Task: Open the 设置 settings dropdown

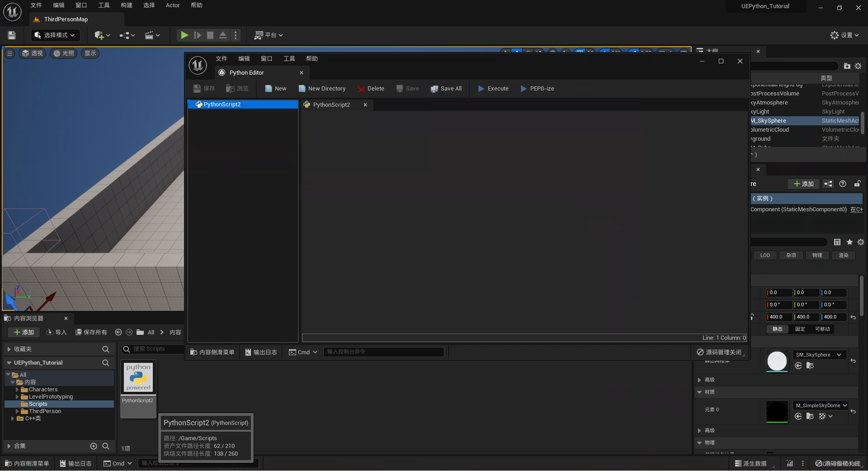Action: click(x=844, y=35)
